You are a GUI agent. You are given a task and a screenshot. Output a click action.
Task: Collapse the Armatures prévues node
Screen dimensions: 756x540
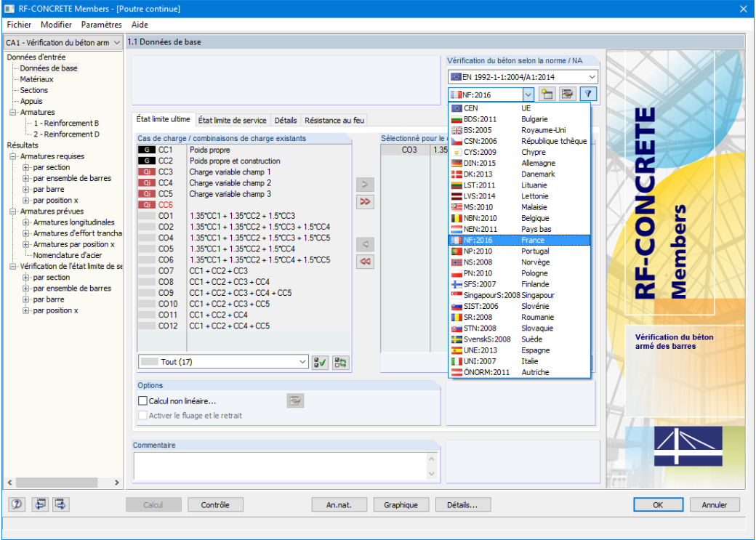pos(12,211)
